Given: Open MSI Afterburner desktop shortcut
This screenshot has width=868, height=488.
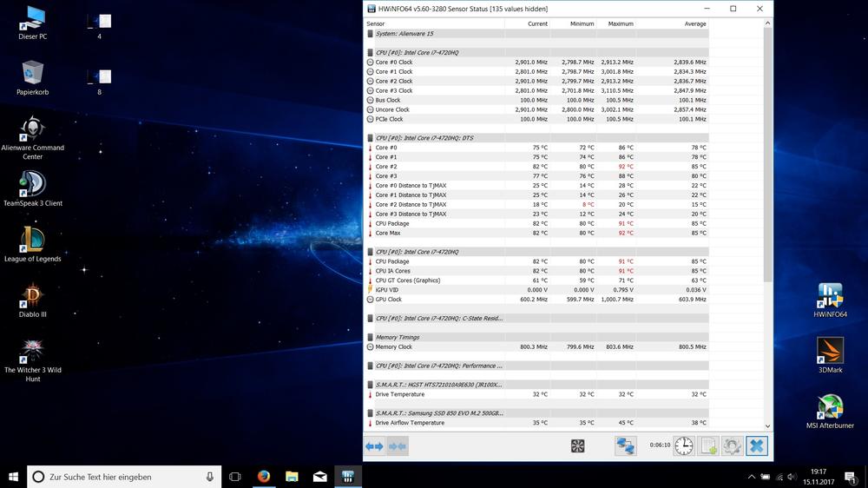Looking at the screenshot, I should (x=830, y=411).
